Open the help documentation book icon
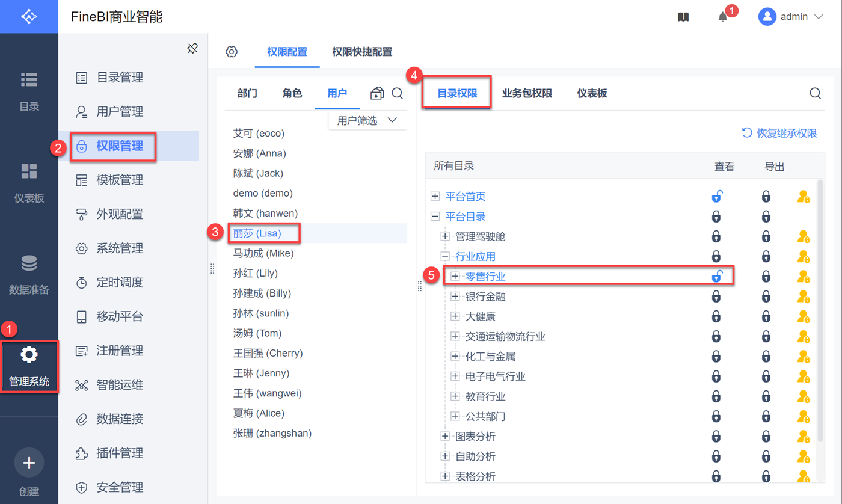The height and width of the screenshot is (504, 842). pos(683,17)
